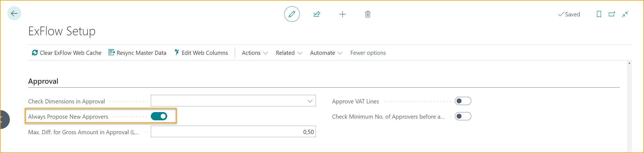Create new record with plus icon
The image size is (644, 153).
tap(343, 14)
